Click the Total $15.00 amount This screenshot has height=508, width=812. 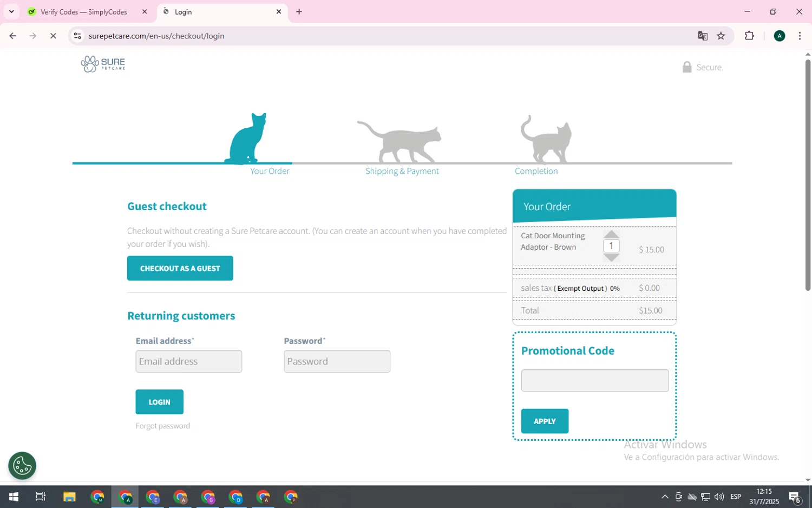click(650, 310)
